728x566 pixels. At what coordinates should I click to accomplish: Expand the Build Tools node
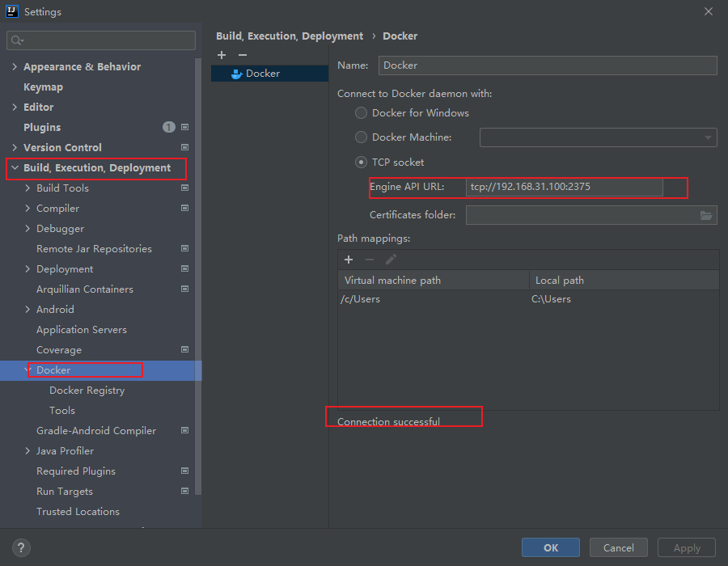click(x=28, y=188)
